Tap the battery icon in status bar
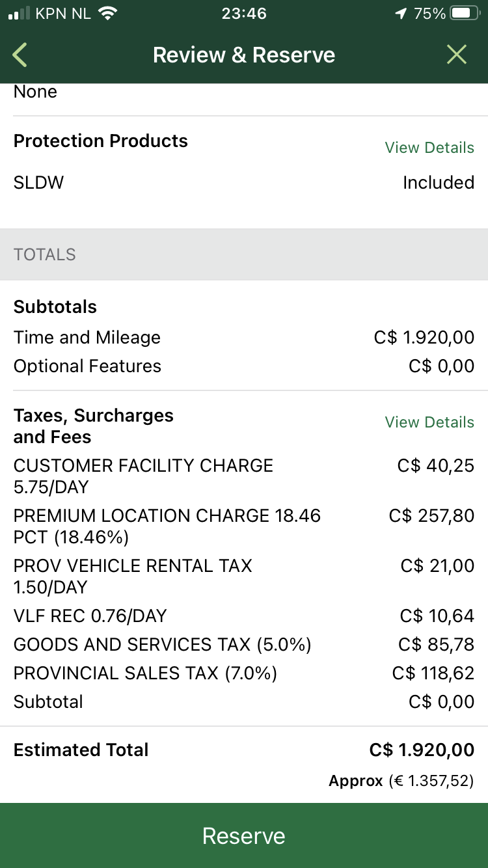Image resolution: width=488 pixels, height=868 pixels. click(x=465, y=14)
